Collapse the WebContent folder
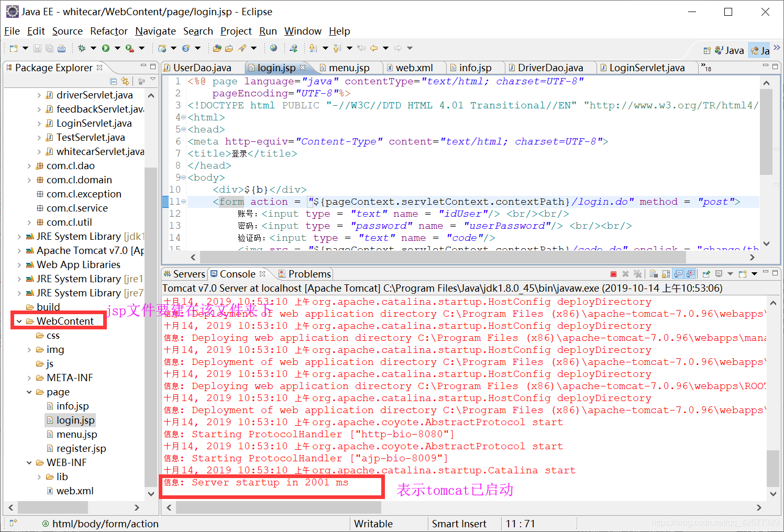This screenshot has height=532, width=784. coord(19,321)
